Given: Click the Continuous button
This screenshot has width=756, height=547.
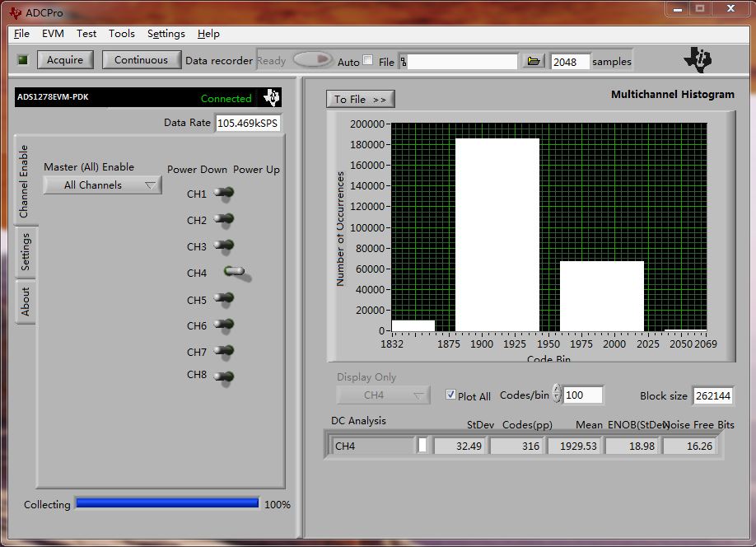Looking at the screenshot, I should pyautogui.click(x=142, y=60).
